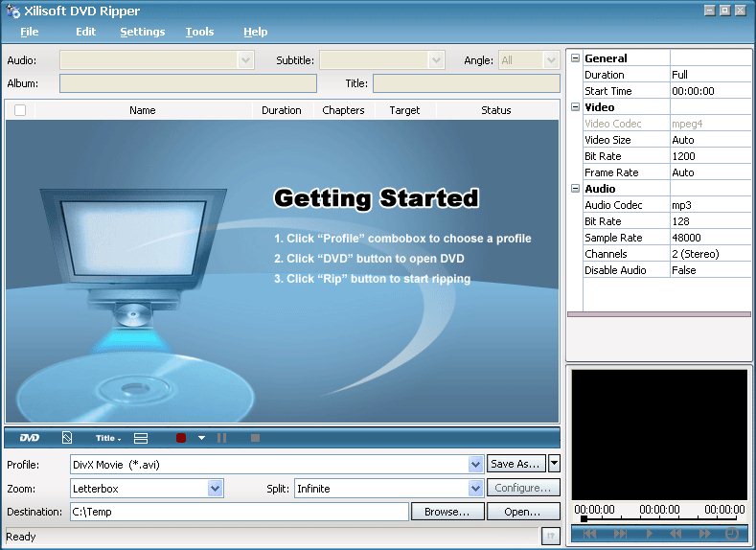
Task: Click the pause ripping icon
Action: pyautogui.click(x=222, y=438)
